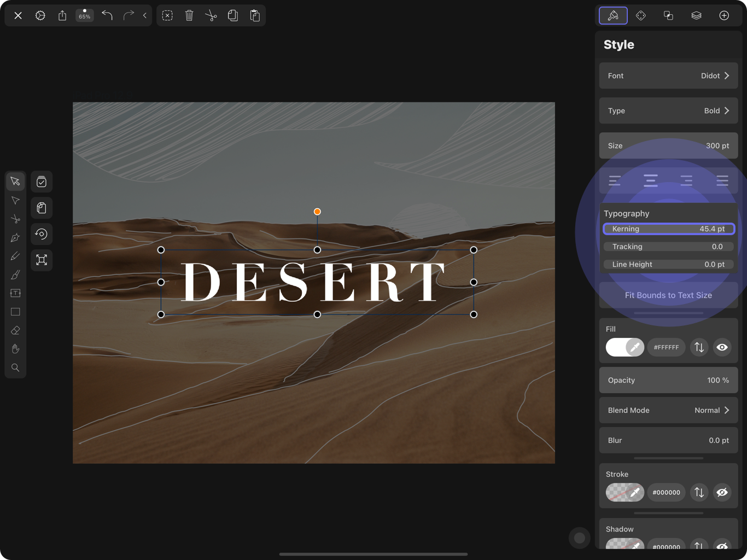The height and width of the screenshot is (560, 747).
Task: Align text left
Action: (615, 180)
